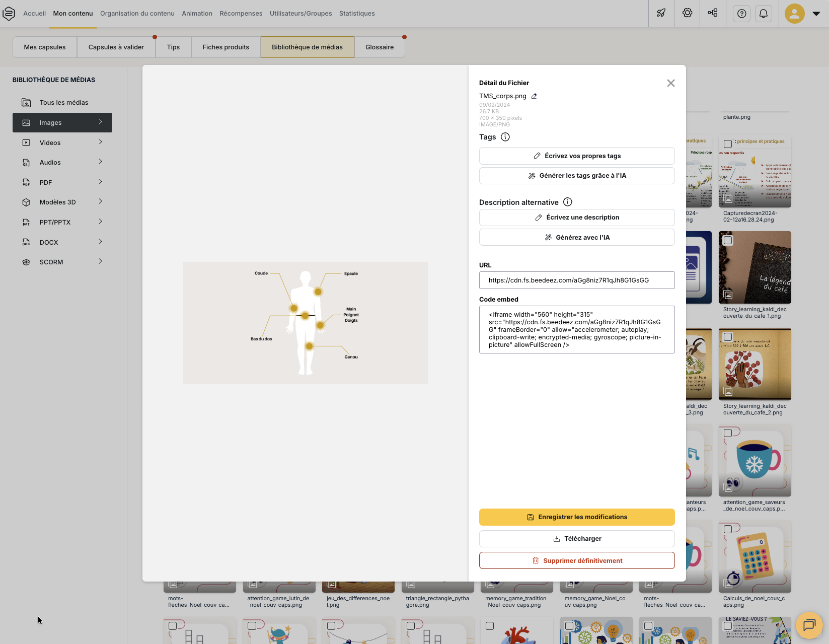The image size is (829, 644).
Task: Open the notifications bell icon
Action: tap(764, 14)
